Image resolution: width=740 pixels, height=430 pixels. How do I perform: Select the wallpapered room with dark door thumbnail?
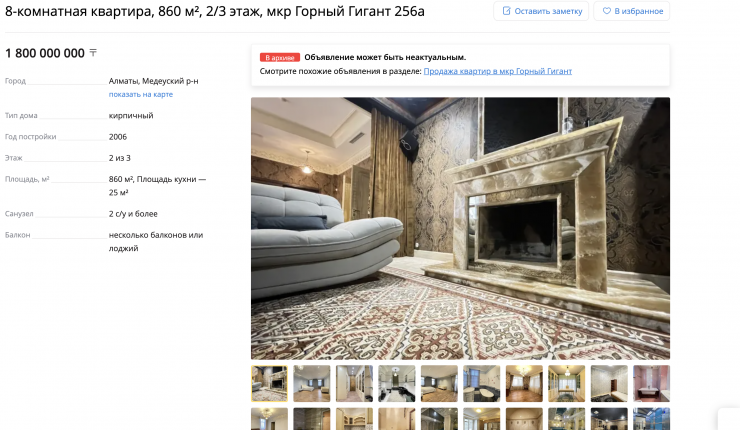[x=609, y=383]
